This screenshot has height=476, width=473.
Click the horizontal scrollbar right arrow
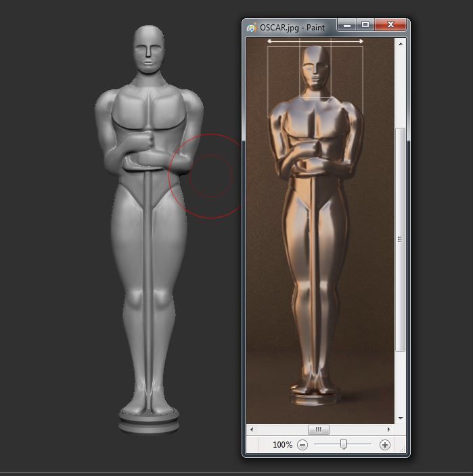coord(388,429)
